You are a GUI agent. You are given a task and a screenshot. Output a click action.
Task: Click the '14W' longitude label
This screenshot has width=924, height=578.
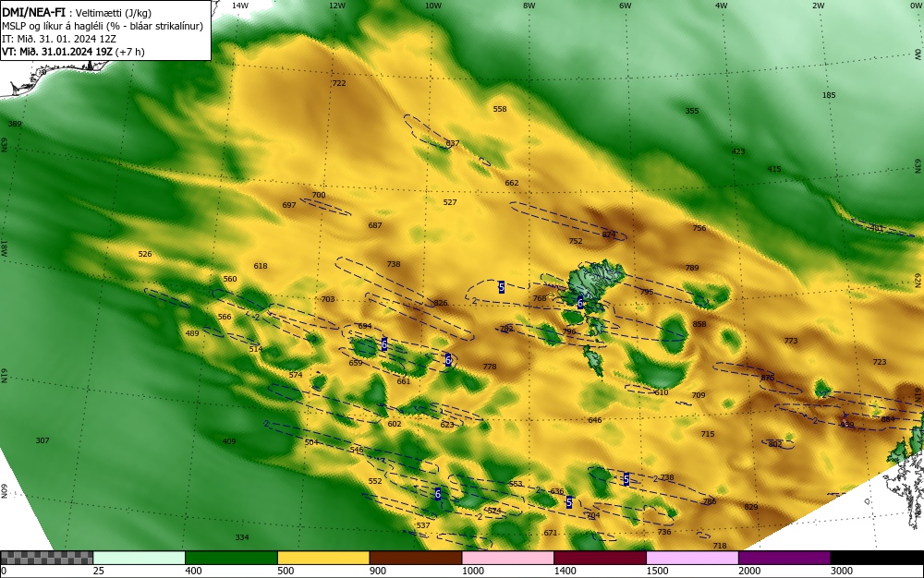coord(240,6)
